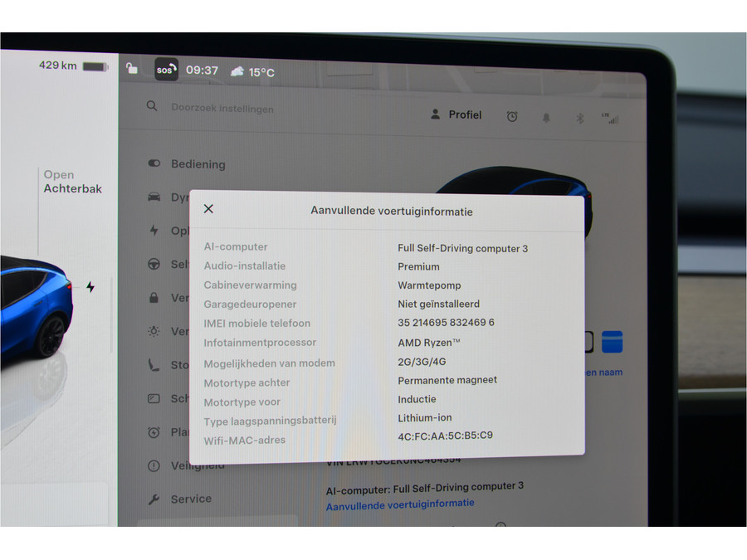Select the blue color swatch
Image resolution: width=747 pixels, height=560 pixels.
tap(613, 342)
